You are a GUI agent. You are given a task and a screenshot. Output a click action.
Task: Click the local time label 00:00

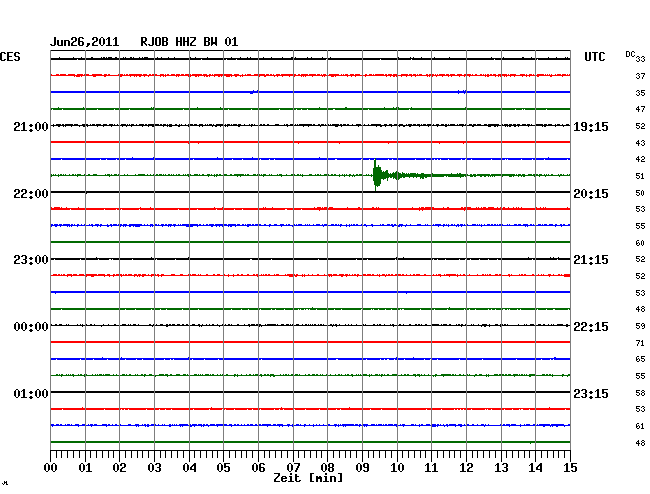point(31,327)
